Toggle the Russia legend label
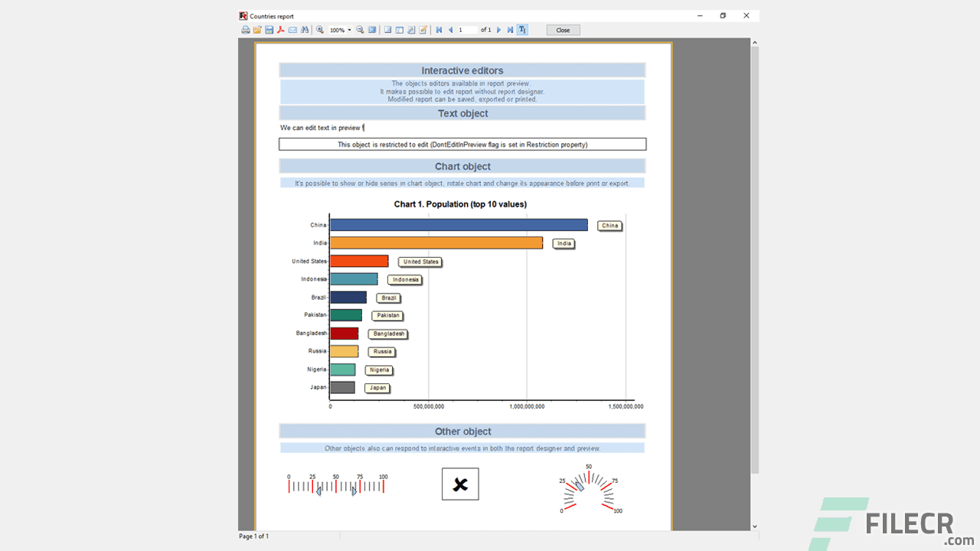980x551 pixels. coord(382,352)
